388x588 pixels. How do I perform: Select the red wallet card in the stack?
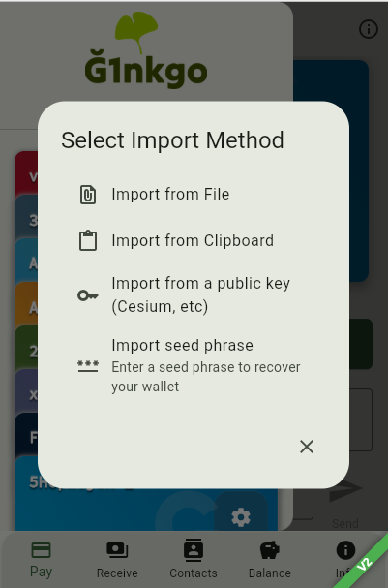pos(26,173)
